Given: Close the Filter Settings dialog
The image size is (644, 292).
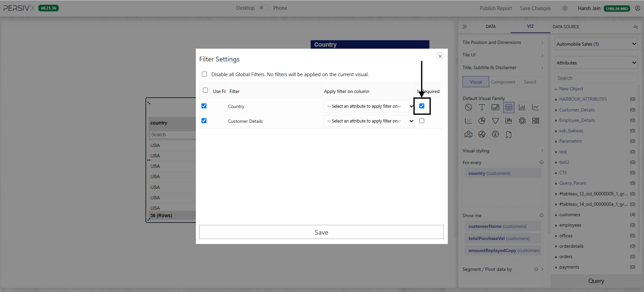Looking at the screenshot, I should point(440,56).
